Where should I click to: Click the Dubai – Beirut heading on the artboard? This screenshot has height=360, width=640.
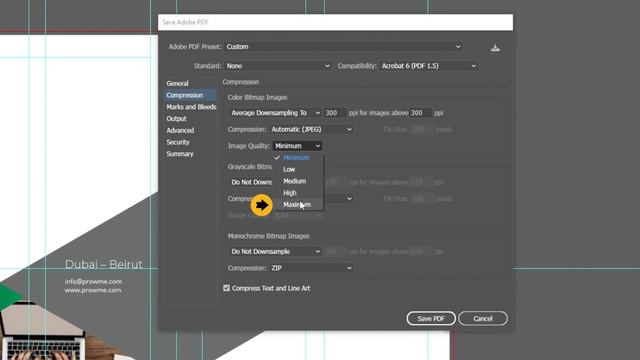[x=104, y=264]
